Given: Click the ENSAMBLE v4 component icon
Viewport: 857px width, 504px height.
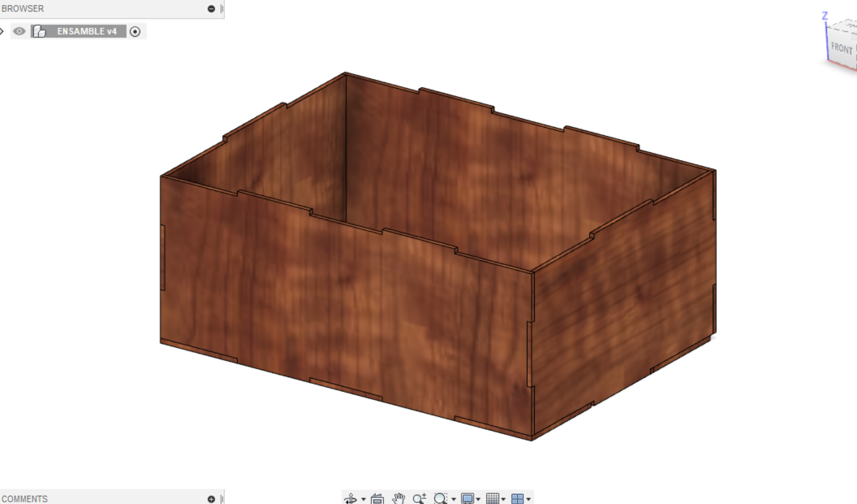Looking at the screenshot, I should (39, 31).
